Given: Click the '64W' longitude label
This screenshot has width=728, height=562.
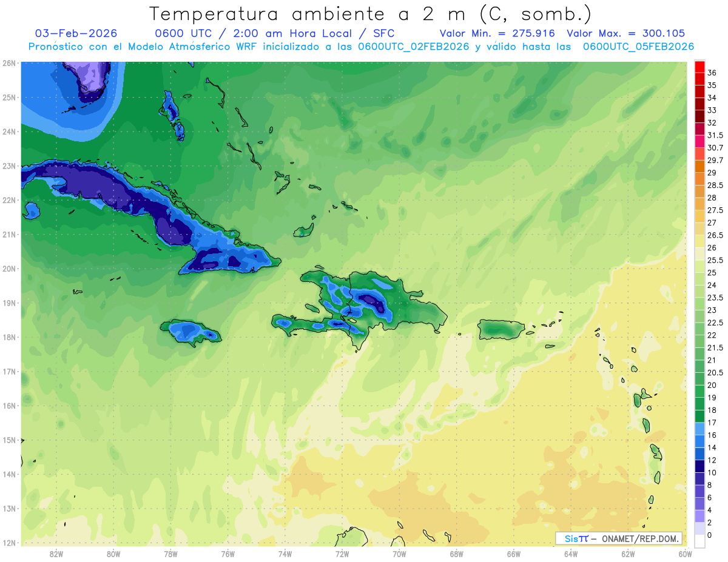Looking at the screenshot, I should tap(570, 554).
